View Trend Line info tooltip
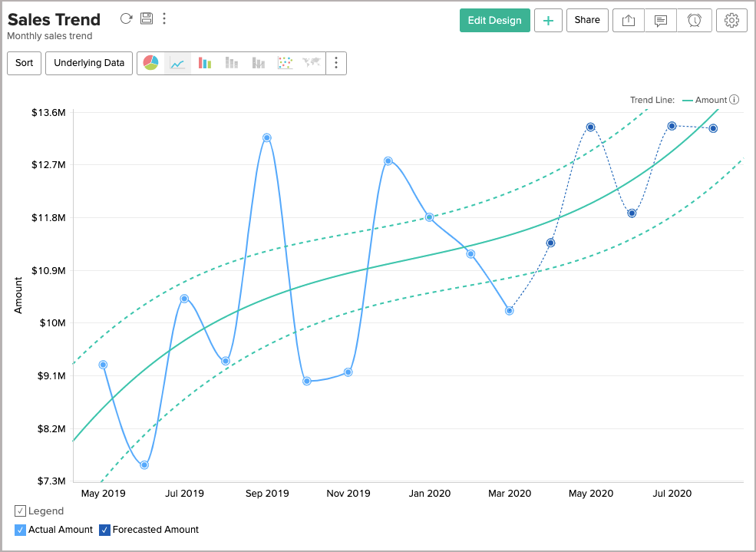Screen dimensions: 756x552 coord(735,100)
